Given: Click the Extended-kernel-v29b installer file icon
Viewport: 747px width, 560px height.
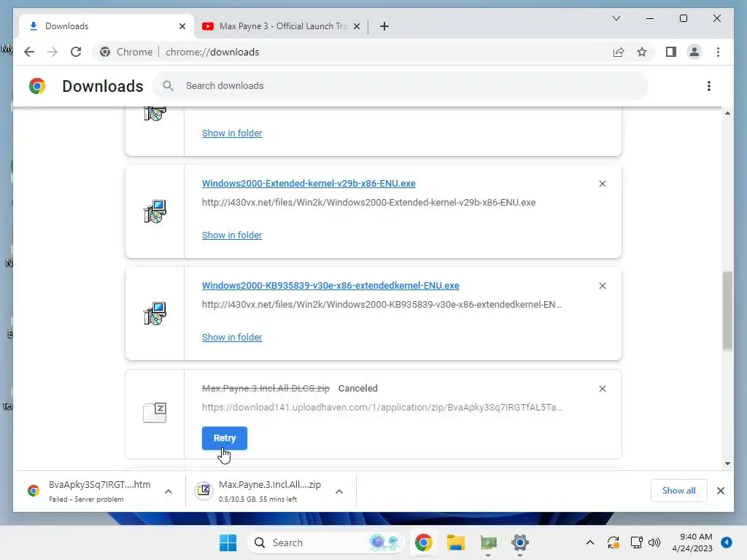Looking at the screenshot, I should pos(155,211).
